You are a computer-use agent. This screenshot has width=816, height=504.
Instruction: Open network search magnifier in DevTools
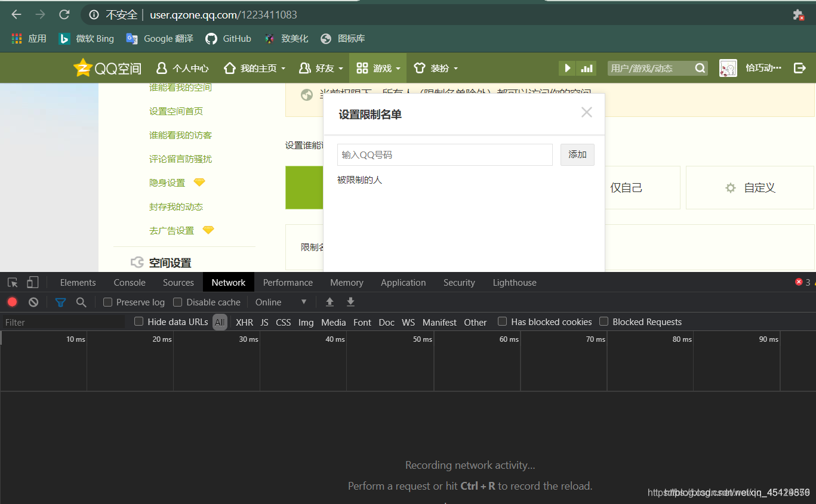point(81,302)
